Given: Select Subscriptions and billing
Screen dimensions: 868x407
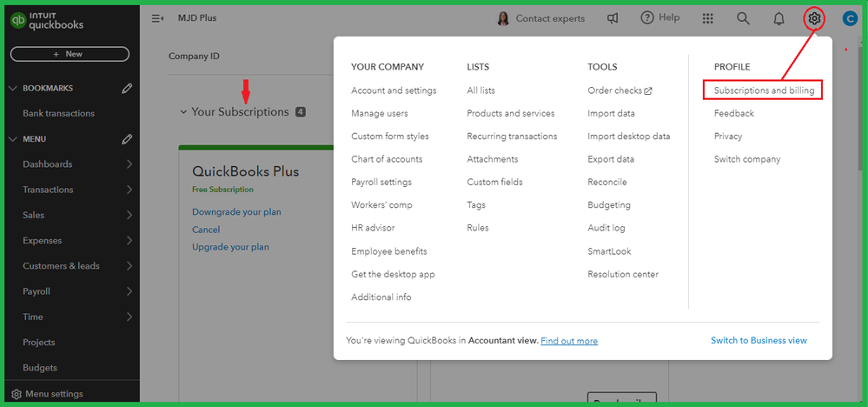Looking at the screenshot, I should click(x=763, y=90).
